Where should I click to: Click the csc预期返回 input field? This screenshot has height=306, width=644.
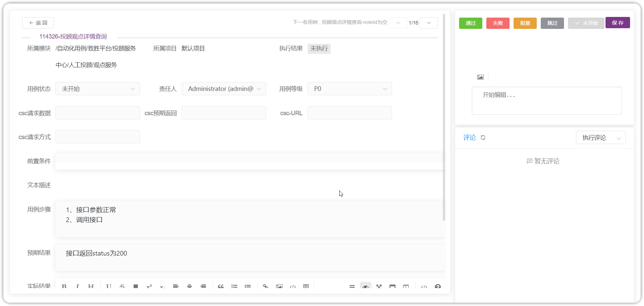coord(224,113)
